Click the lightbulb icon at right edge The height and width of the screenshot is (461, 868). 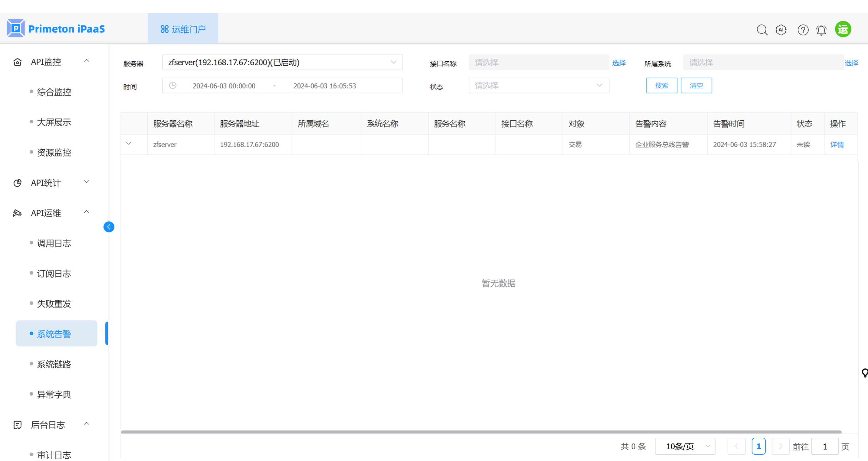864,372
